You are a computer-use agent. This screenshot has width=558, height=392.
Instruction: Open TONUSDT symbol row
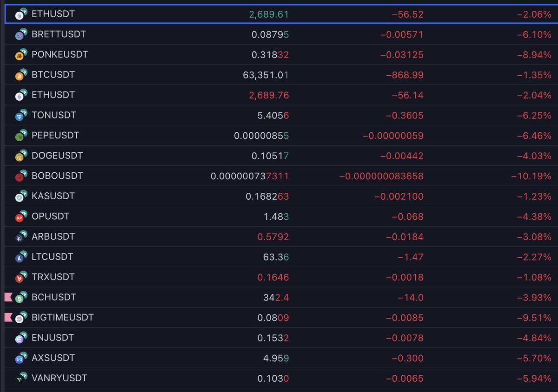point(281,115)
